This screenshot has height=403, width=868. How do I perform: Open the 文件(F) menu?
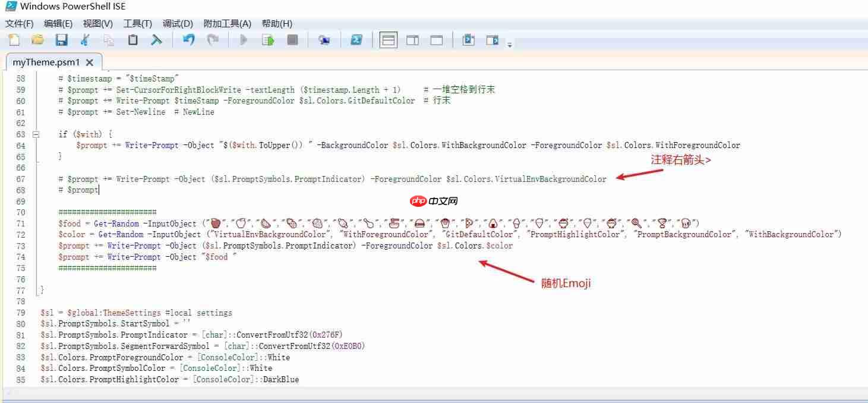pos(20,24)
